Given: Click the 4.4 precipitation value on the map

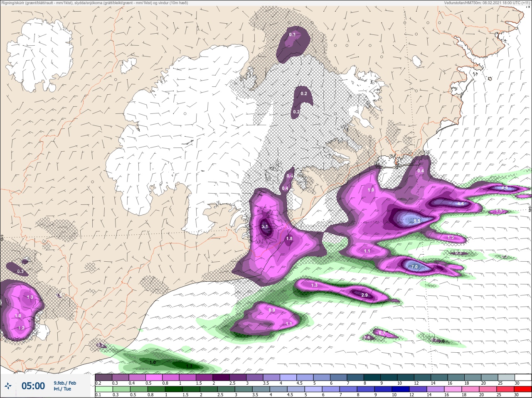Looking at the screenshot, I should (x=460, y=204).
